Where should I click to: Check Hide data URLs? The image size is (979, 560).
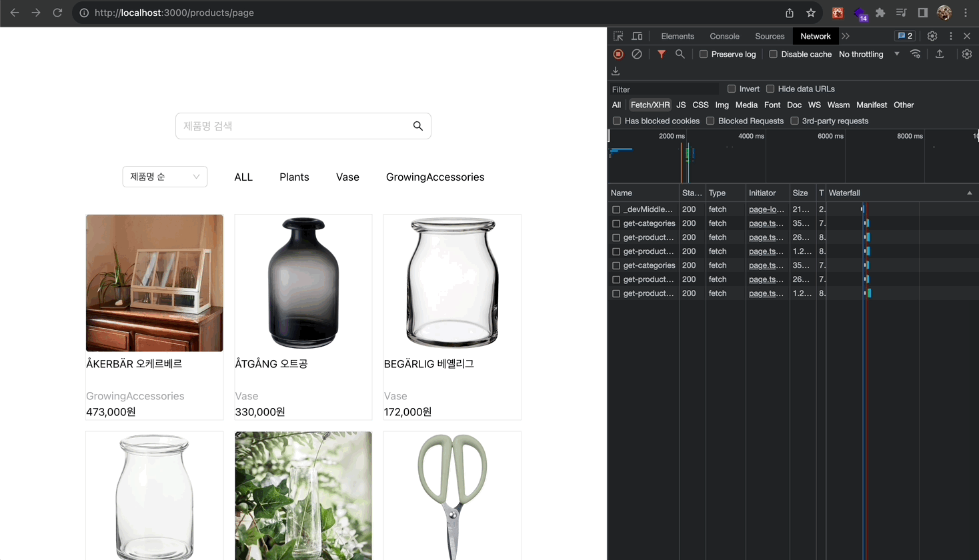pos(770,89)
